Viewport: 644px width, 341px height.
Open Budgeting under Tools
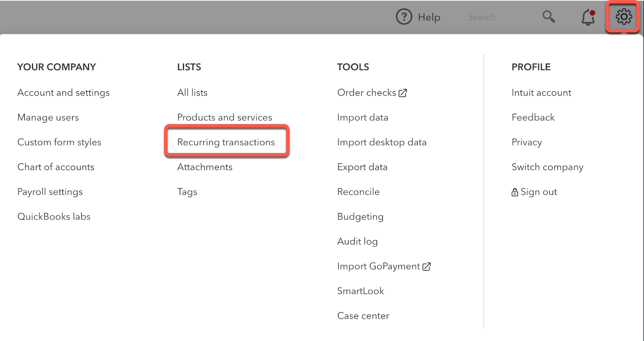pyautogui.click(x=360, y=216)
